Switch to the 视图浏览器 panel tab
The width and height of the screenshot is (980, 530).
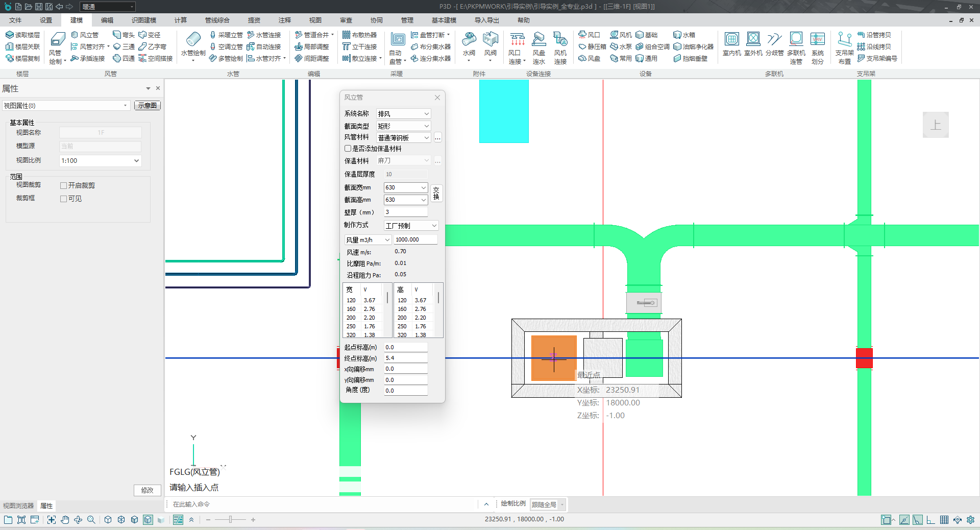(x=18, y=506)
